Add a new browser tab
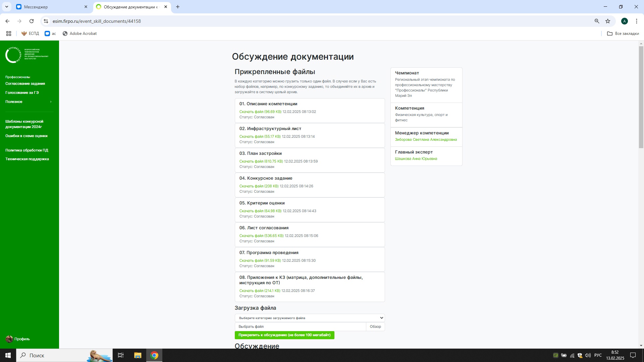Viewport: 644px width, 362px height. pyautogui.click(x=178, y=7)
